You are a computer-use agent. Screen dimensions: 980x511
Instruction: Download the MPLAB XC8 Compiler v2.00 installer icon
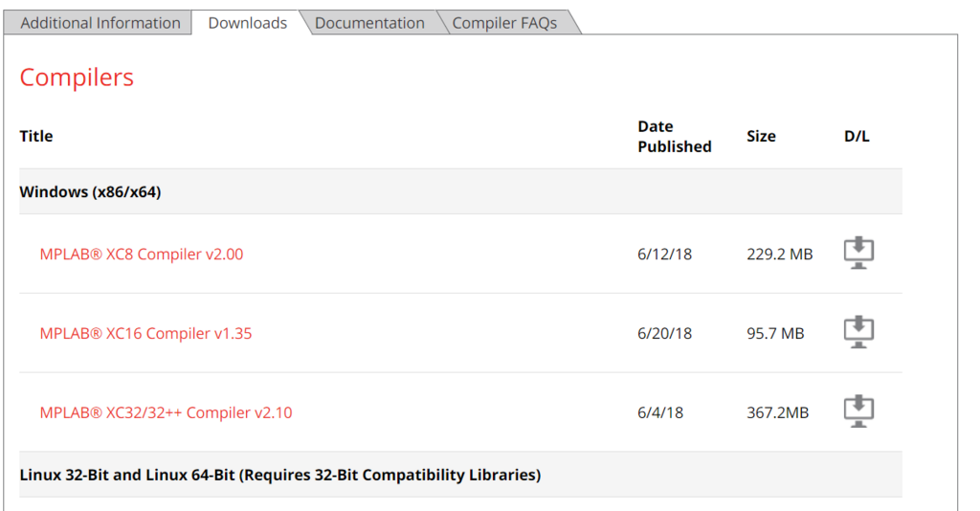[858, 253]
